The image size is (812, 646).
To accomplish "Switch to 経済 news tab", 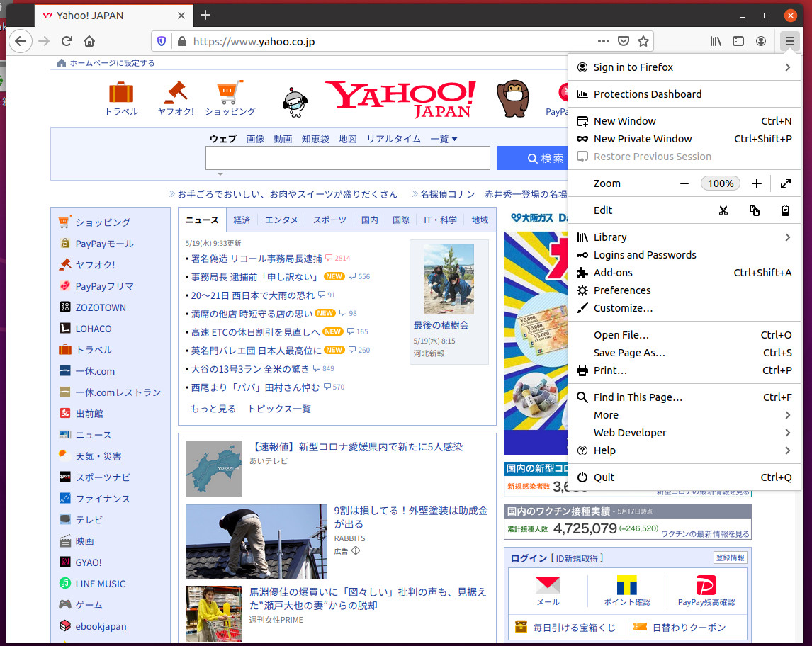I will 242,220.
